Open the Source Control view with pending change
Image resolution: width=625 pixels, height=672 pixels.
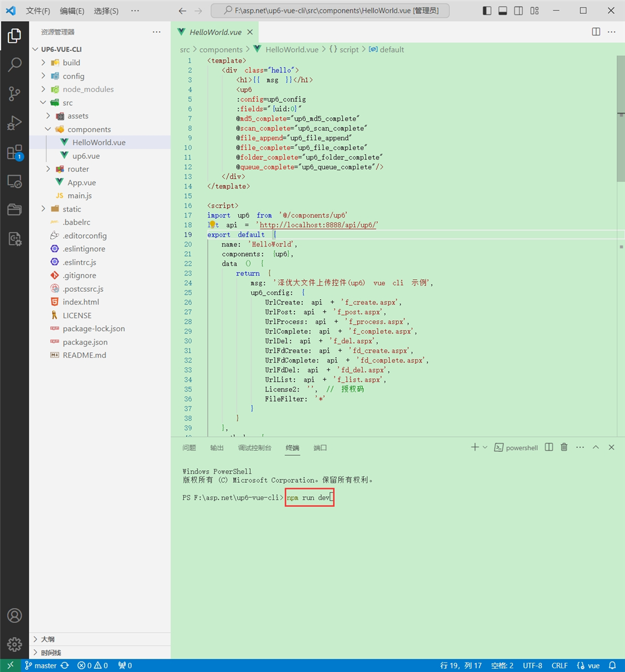(15, 94)
